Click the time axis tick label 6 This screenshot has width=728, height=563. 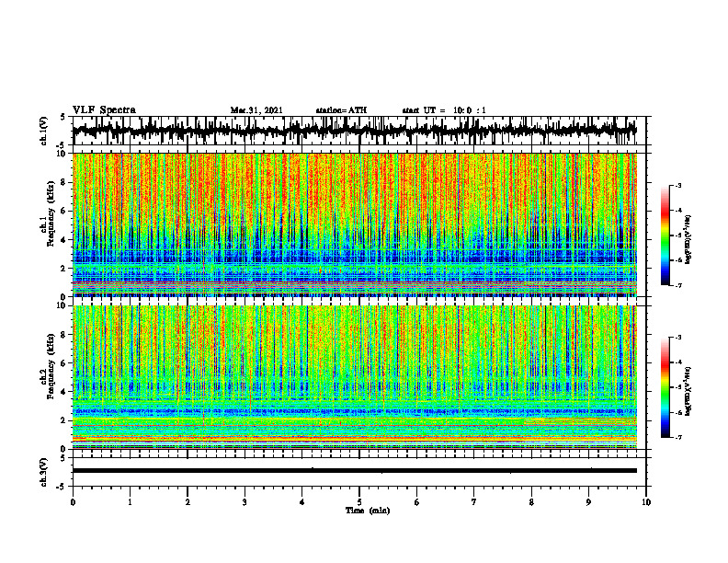click(x=417, y=502)
